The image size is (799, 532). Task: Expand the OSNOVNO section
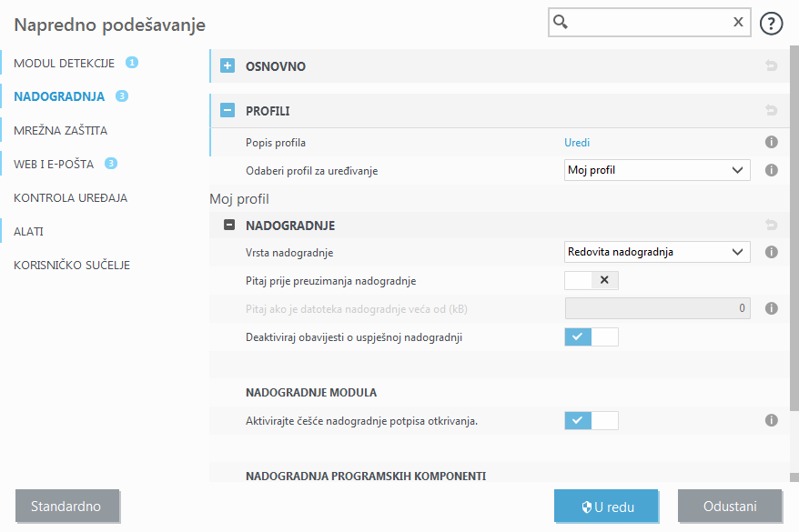[227, 65]
